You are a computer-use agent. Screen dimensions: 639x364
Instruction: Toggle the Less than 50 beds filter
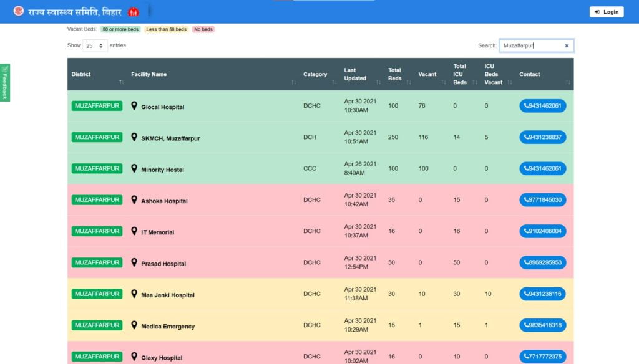point(166,29)
